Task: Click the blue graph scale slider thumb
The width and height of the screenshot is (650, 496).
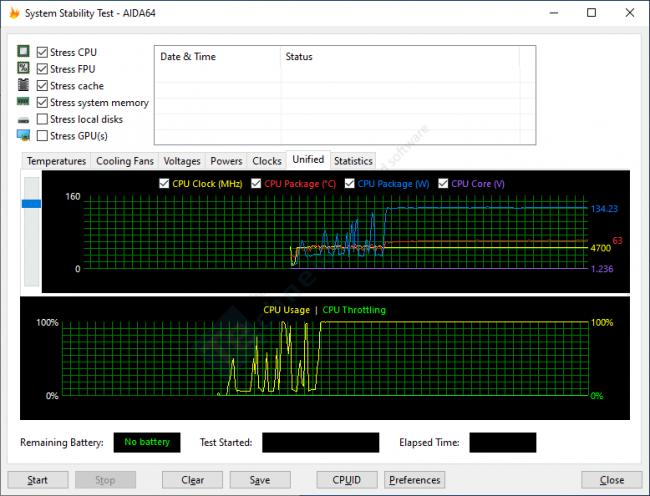Action: [x=32, y=203]
